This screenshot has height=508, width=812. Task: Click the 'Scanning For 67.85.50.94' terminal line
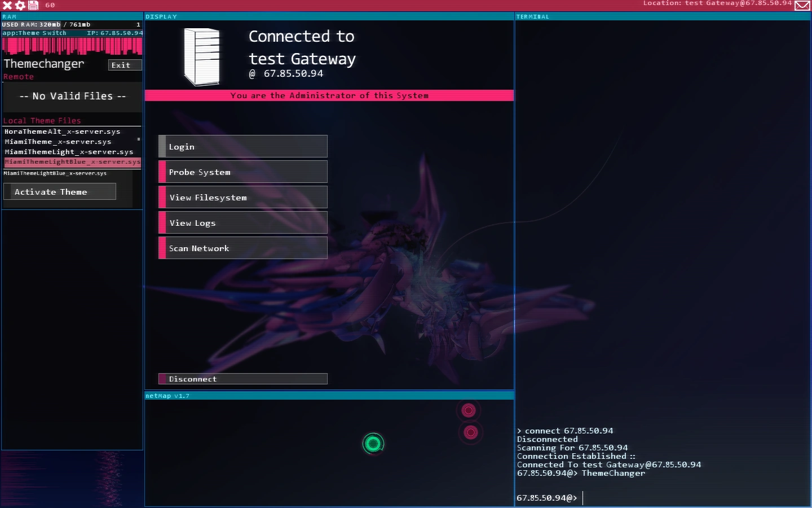click(x=572, y=448)
